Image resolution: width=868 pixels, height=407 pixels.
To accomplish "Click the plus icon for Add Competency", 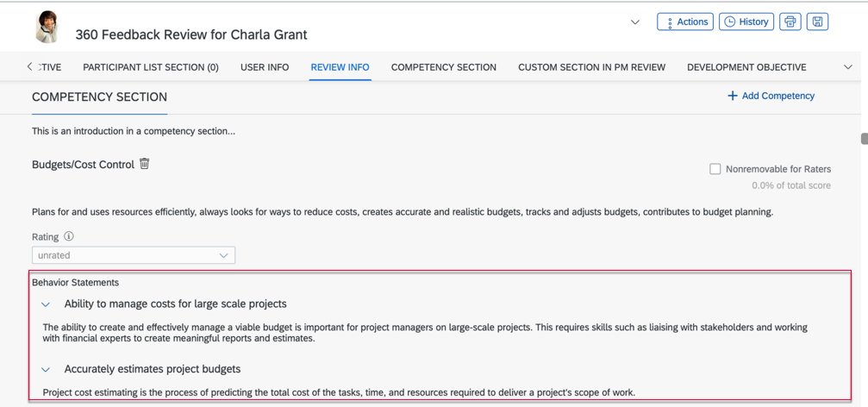I will (x=732, y=96).
